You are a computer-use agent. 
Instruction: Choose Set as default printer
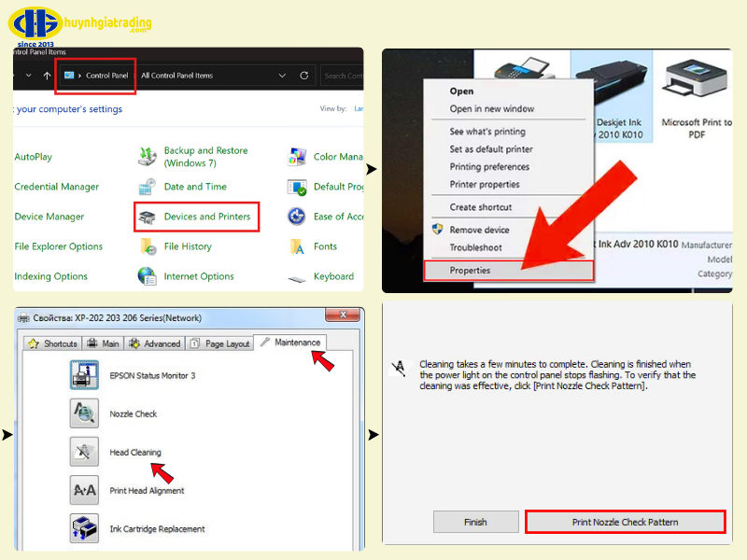[x=491, y=149]
